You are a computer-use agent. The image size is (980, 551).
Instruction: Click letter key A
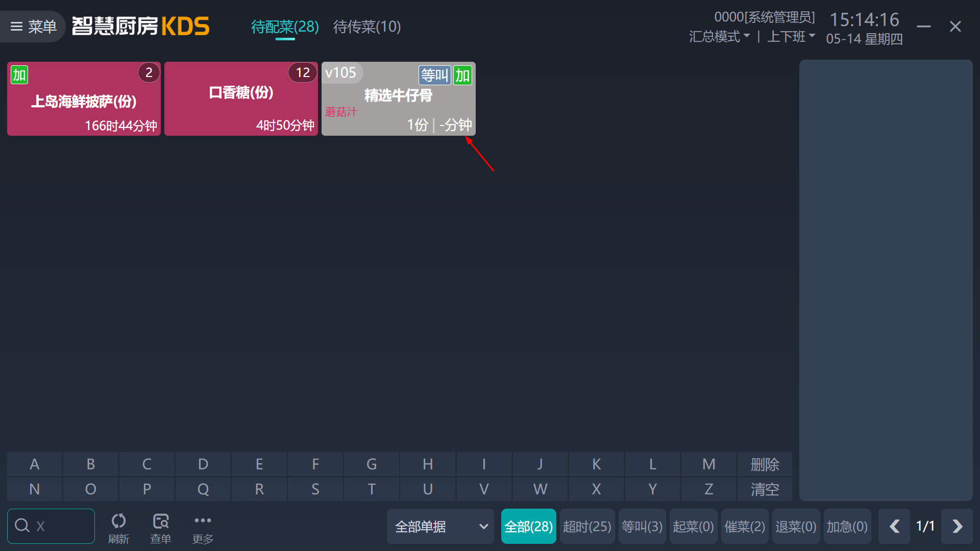(34, 464)
